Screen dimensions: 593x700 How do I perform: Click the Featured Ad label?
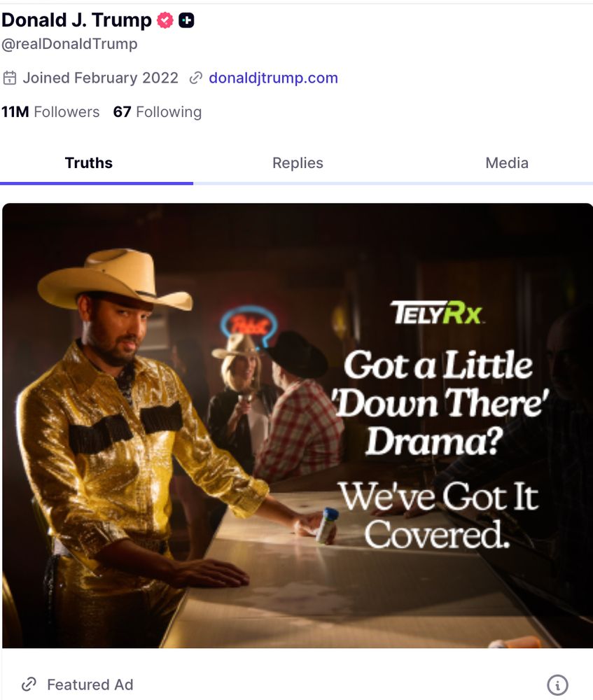pyautogui.click(x=90, y=685)
